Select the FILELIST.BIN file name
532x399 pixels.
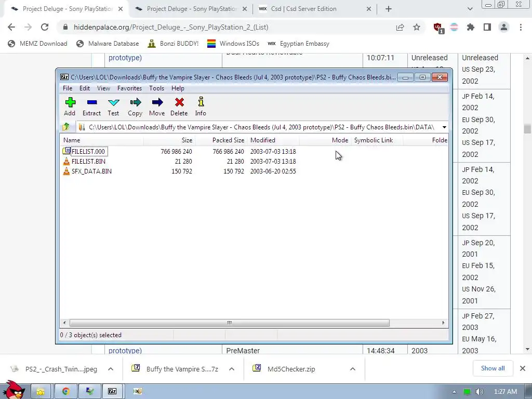pyautogui.click(x=88, y=162)
